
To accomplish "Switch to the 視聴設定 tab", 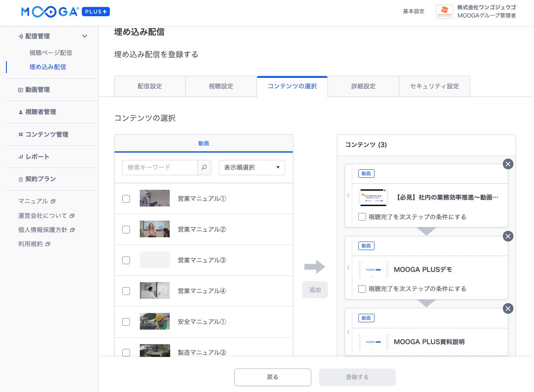I will pyautogui.click(x=221, y=86).
